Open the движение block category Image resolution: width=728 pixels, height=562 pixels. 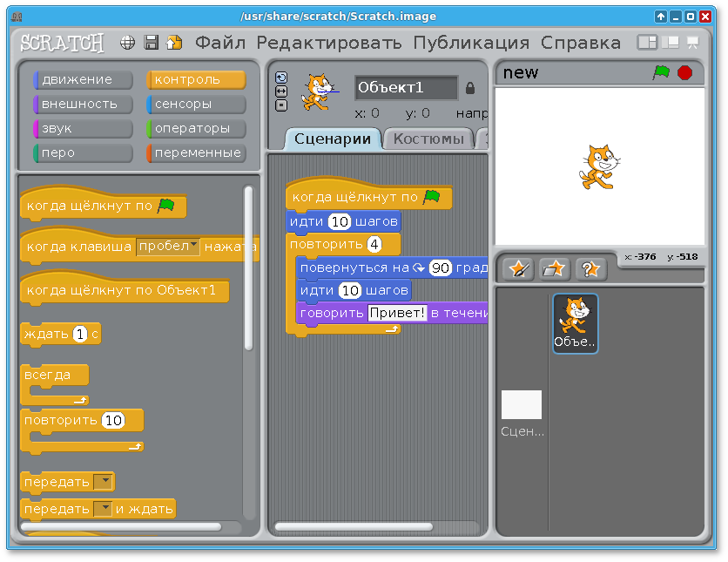[x=84, y=80]
